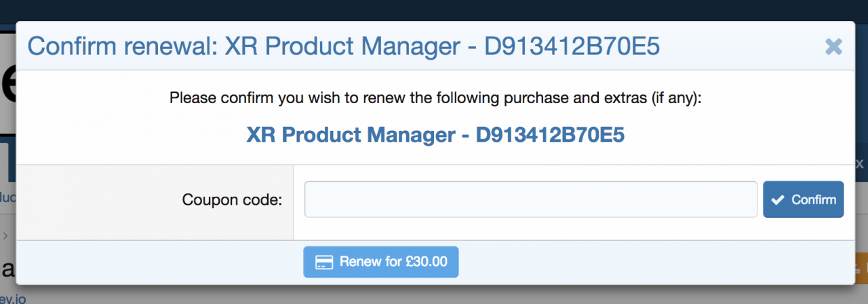Click the credit card icon on Renew
868x304 pixels.
(323, 262)
